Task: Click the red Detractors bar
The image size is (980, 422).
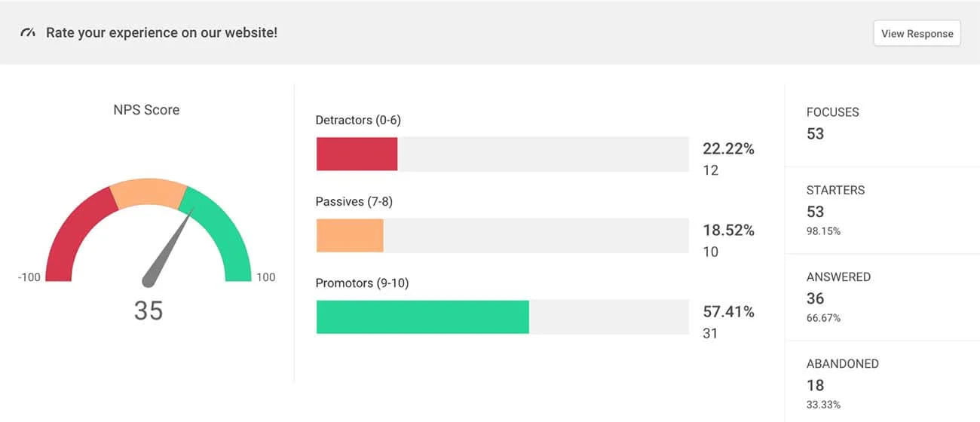Action: (x=357, y=154)
